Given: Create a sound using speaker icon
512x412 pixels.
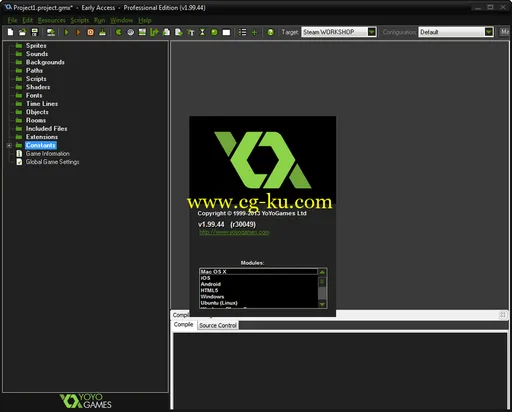Looking at the screenshot, I should 130,32.
